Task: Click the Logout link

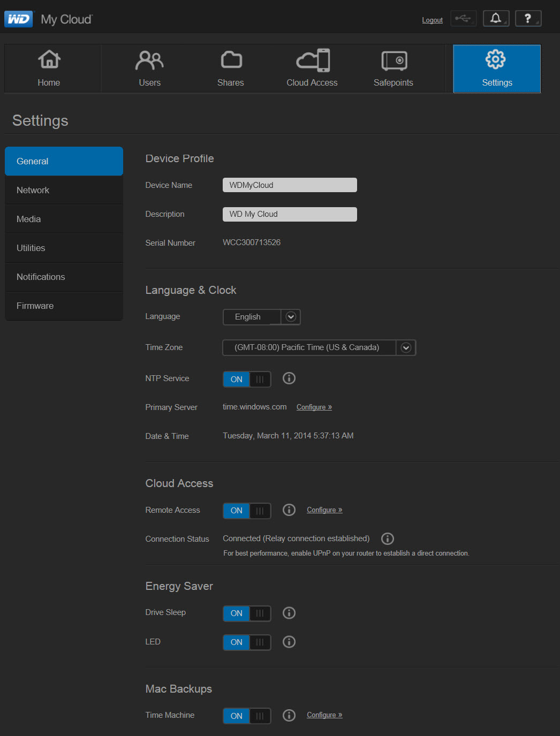Action: coord(432,20)
